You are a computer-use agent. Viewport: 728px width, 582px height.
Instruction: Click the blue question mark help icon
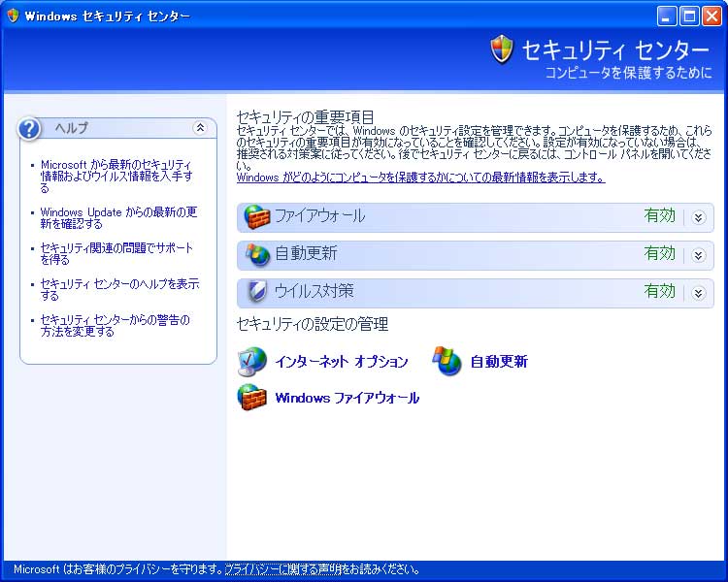29,128
